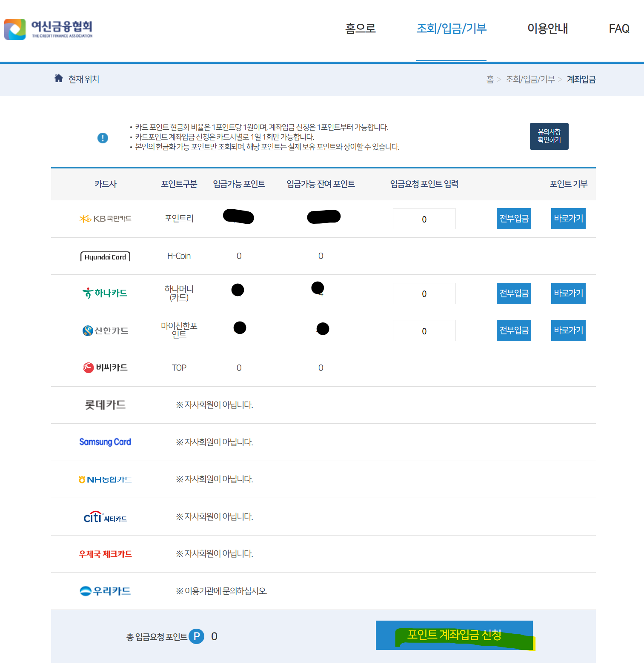Click the 유의사항 확인하기 button
This screenshot has height=664, width=644.
pos(549,136)
